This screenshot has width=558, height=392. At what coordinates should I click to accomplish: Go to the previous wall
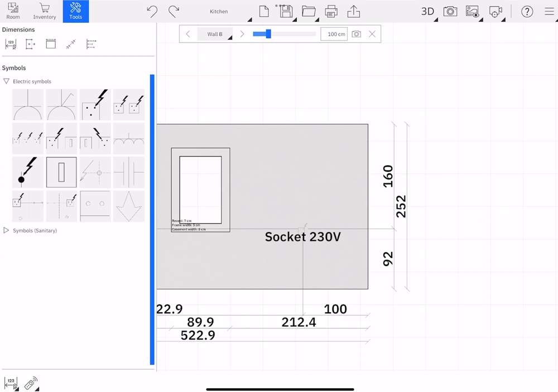coord(188,34)
